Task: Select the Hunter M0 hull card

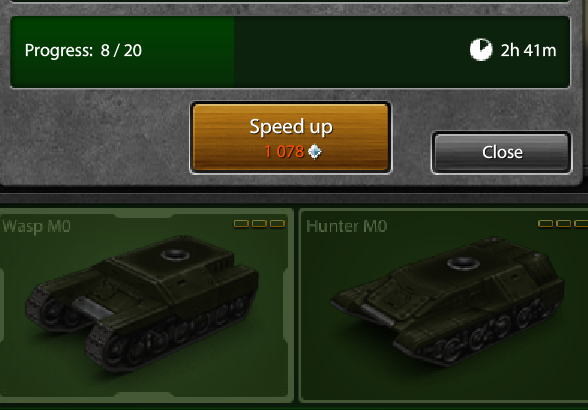Action: click(x=444, y=306)
